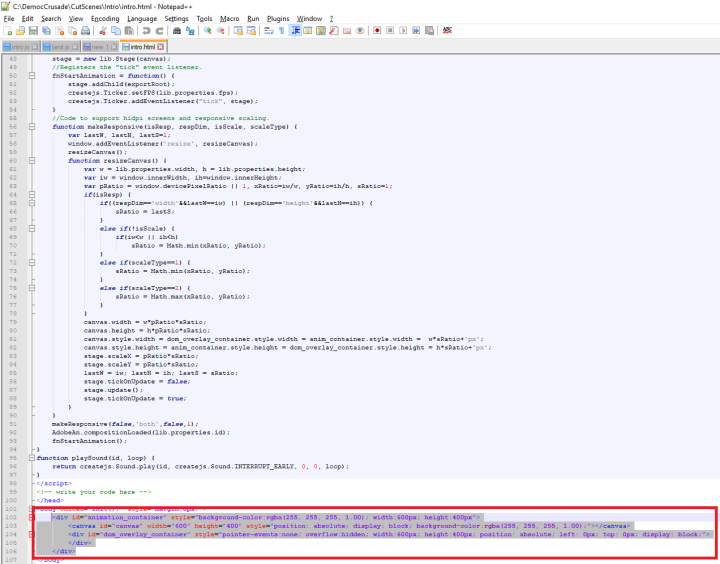720x564 pixels.
Task: Toggle Show All Characters pilcrow button
Action: click(281, 31)
